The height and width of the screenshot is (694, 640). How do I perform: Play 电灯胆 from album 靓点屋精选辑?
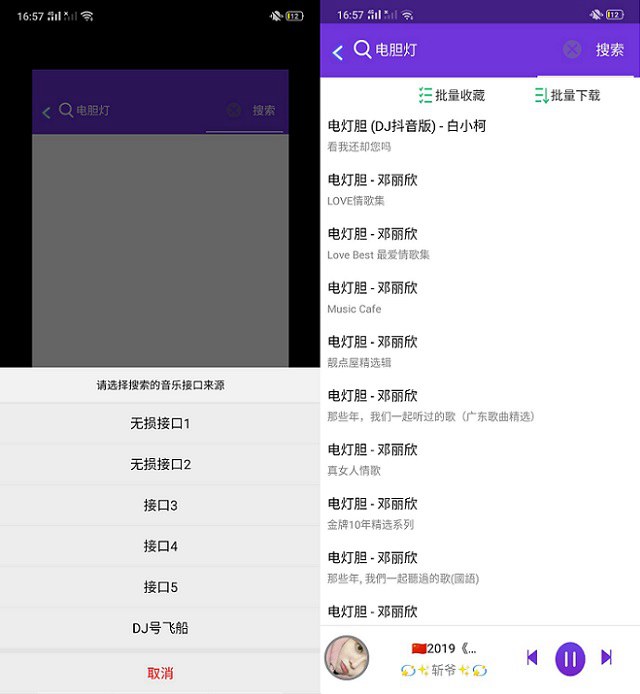[x=480, y=351]
